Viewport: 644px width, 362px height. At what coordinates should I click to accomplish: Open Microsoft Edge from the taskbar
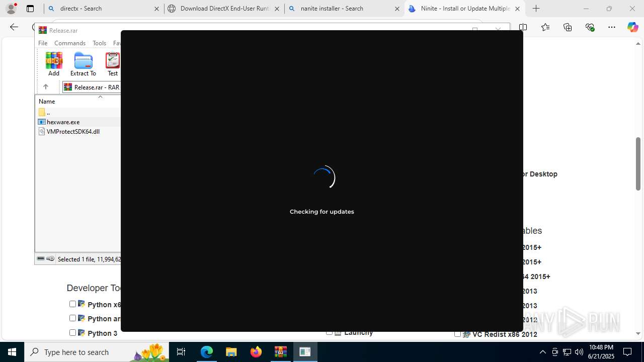coord(207,352)
